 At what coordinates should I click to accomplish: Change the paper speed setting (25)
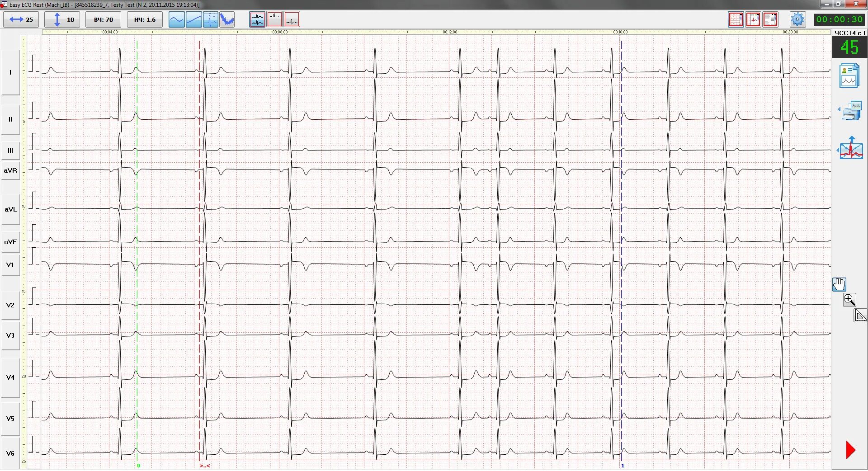pos(21,19)
